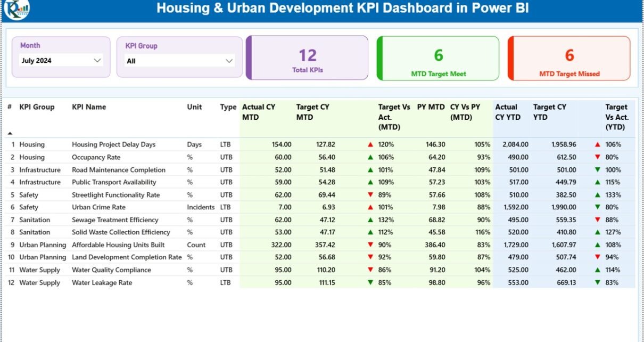The width and height of the screenshot is (644, 342).
Task: Click green down arrow in Water Leakage Rate MTD
Action: pyautogui.click(x=370, y=283)
